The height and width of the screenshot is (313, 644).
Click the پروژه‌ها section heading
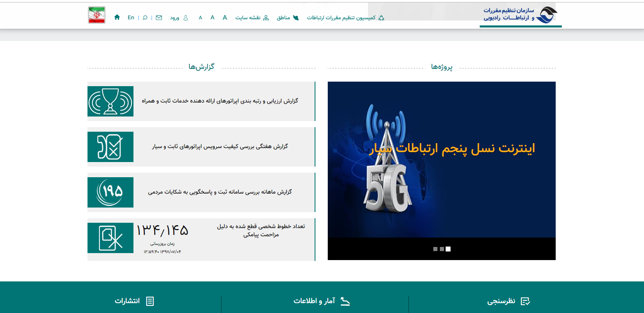442,67
